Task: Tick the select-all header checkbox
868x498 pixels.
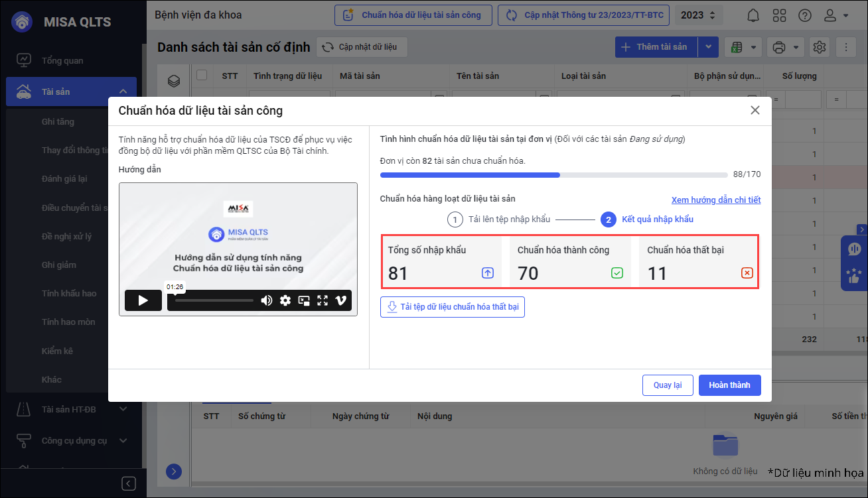Action: (x=202, y=76)
